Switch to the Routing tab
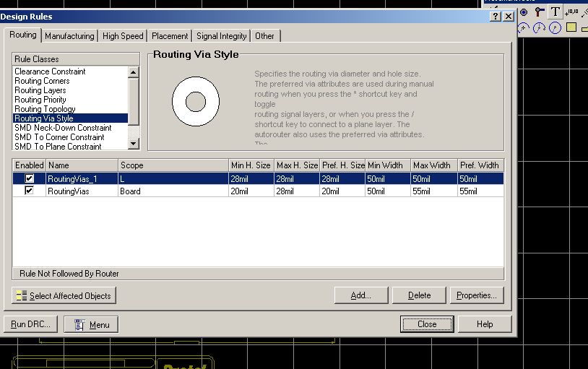The height and width of the screenshot is (369, 588). tap(23, 35)
